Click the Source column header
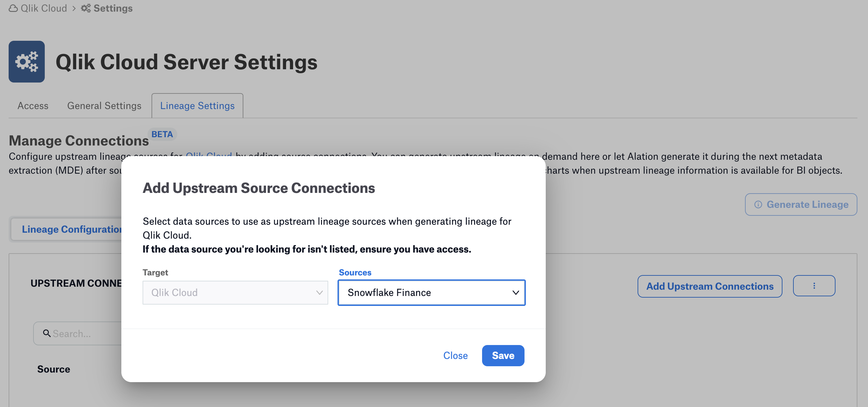Viewport: 868px width, 407px height. (x=54, y=369)
